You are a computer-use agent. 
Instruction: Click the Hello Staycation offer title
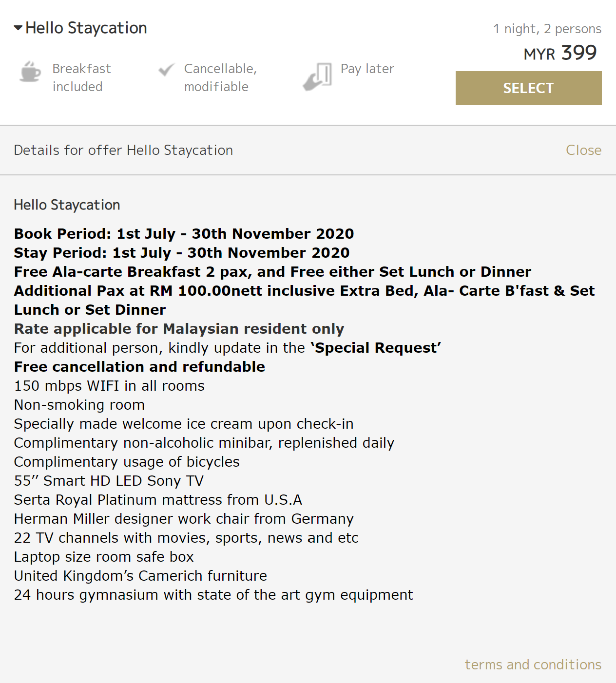point(86,28)
